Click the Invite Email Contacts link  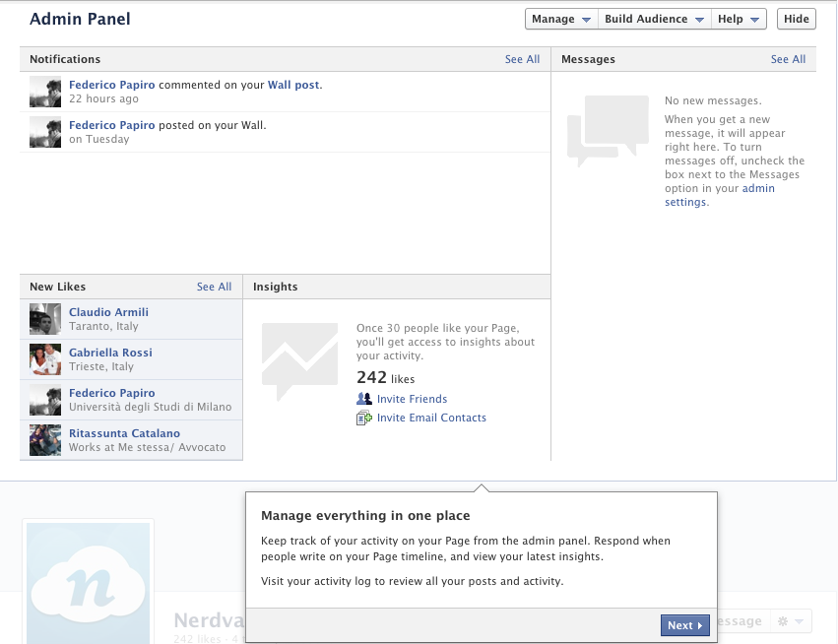pos(431,418)
